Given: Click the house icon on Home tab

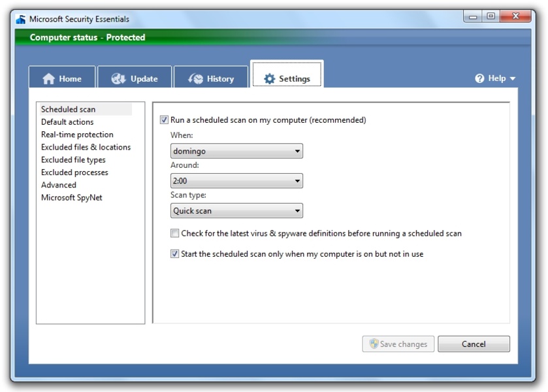Looking at the screenshot, I should [48, 78].
